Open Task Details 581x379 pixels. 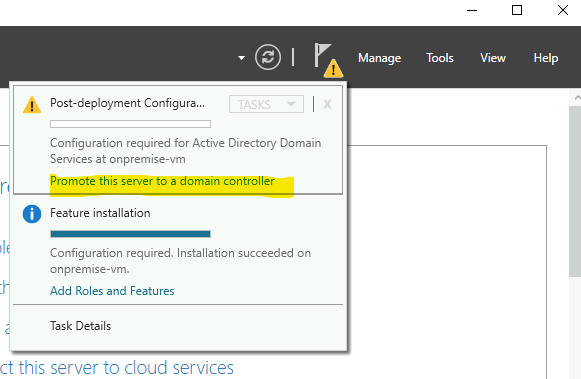80,326
